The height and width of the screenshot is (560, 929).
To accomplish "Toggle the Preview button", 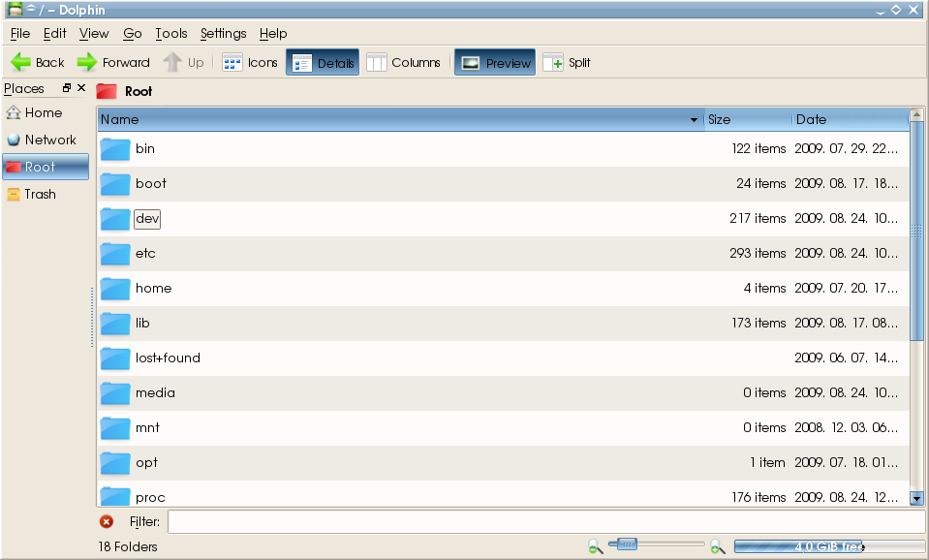I will (495, 62).
